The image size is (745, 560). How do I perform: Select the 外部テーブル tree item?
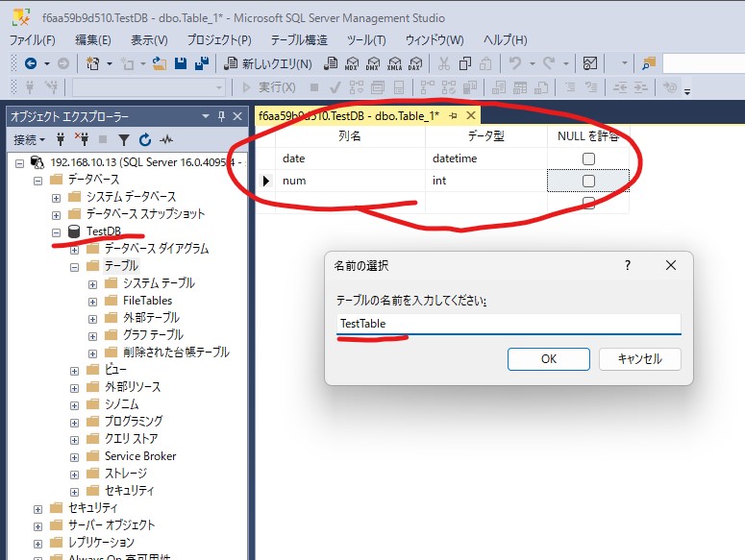tap(151, 318)
